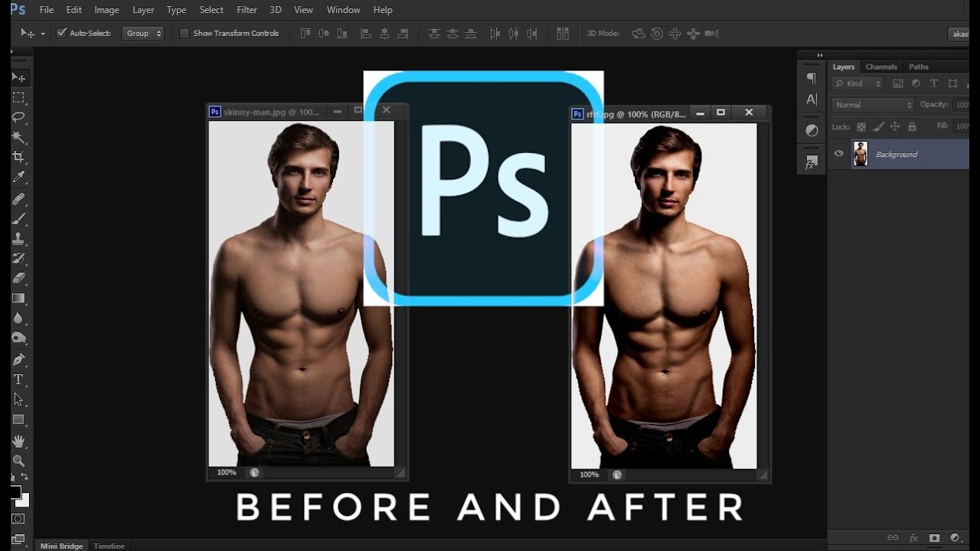The height and width of the screenshot is (551, 980).
Task: Select the Rectangular Marquee tool
Action: (18, 98)
